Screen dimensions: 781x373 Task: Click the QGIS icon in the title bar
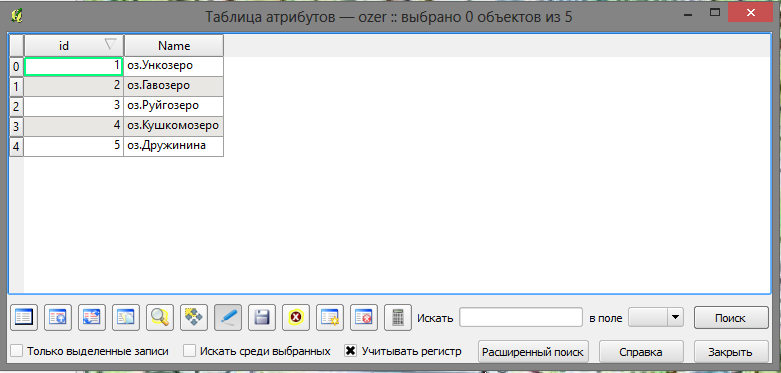pyautogui.click(x=16, y=16)
